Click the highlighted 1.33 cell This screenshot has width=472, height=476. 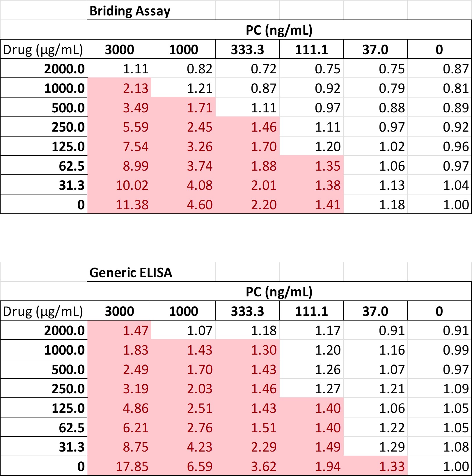click(392, 466)
